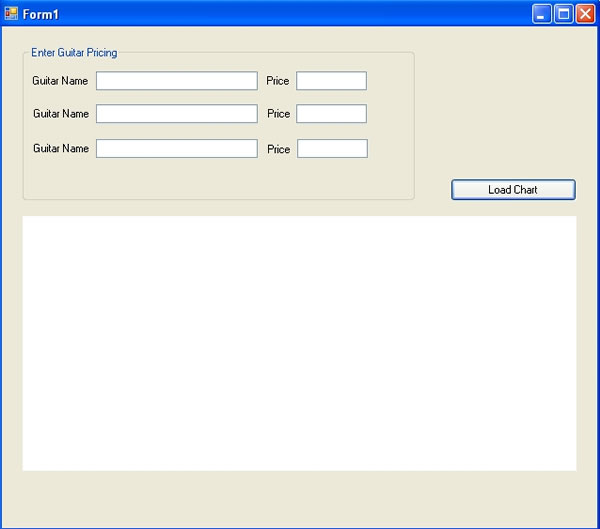Click the Form1 application icon in title bar
The width and height of the screenshot is (600, 529).
tap(11, 14)
